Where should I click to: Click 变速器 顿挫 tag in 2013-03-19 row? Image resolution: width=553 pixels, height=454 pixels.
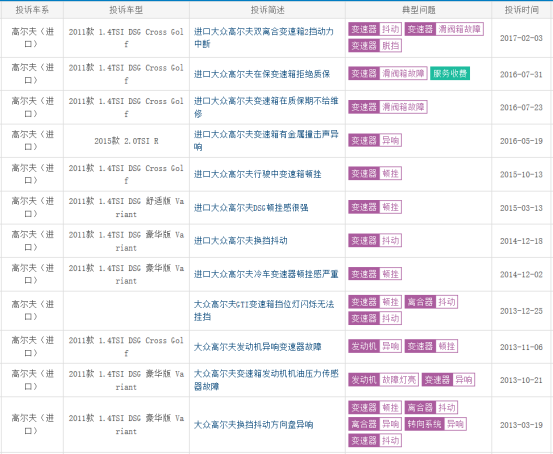pyautogui.click(x=375, y=408)
